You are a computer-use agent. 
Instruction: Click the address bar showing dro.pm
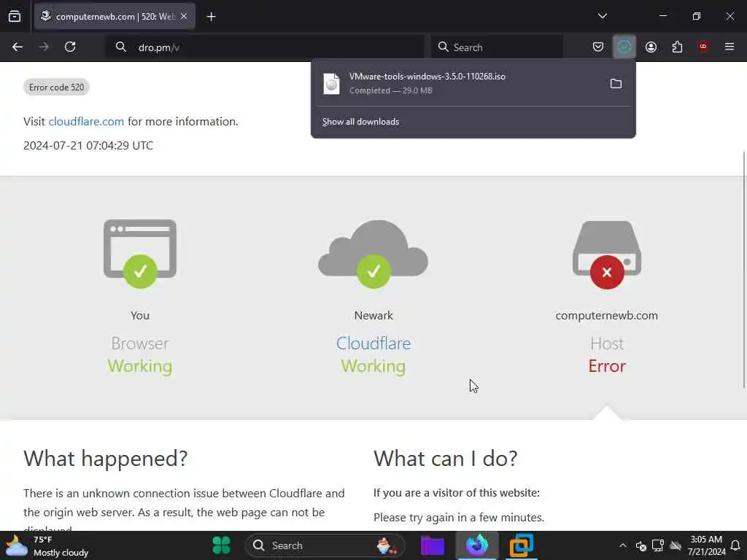tap(265, 47)
